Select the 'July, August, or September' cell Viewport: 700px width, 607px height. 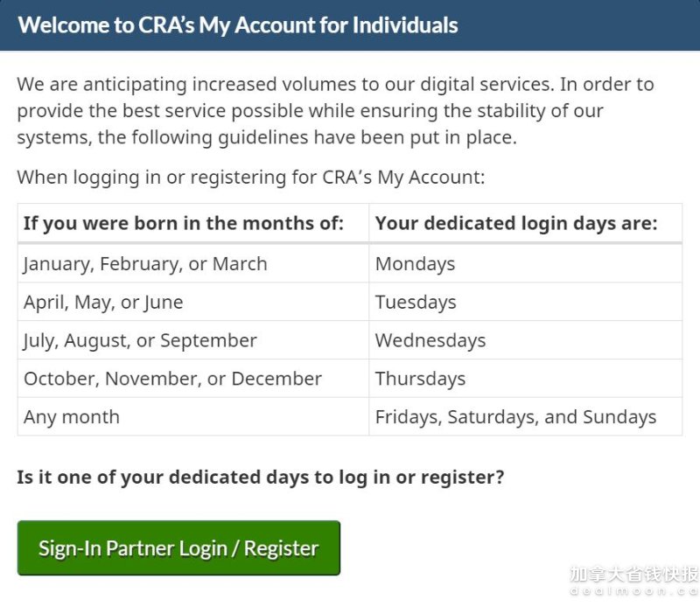193,340
